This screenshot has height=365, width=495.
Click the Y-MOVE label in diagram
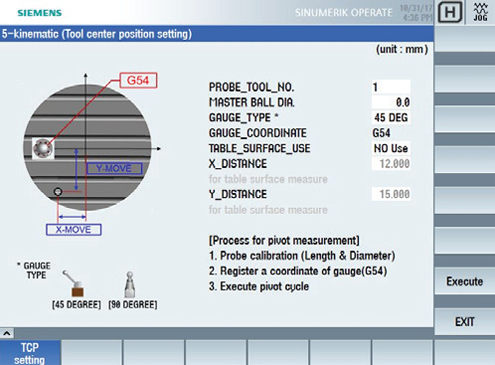pos(114,168)
